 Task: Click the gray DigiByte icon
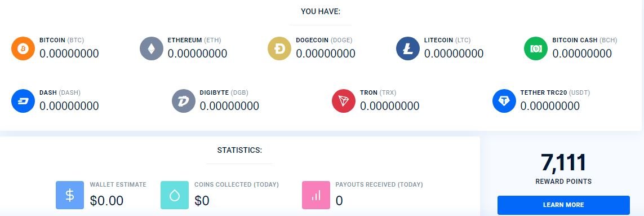(184, 101)
